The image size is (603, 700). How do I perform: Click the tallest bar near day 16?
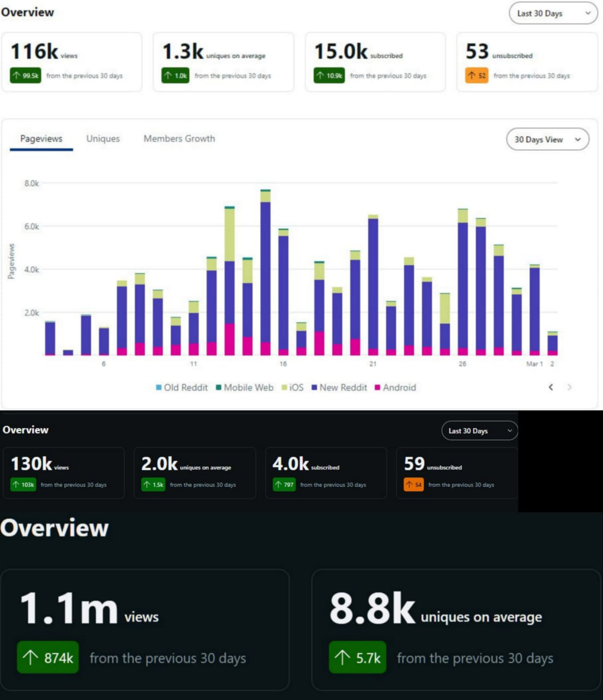point(265,272)
